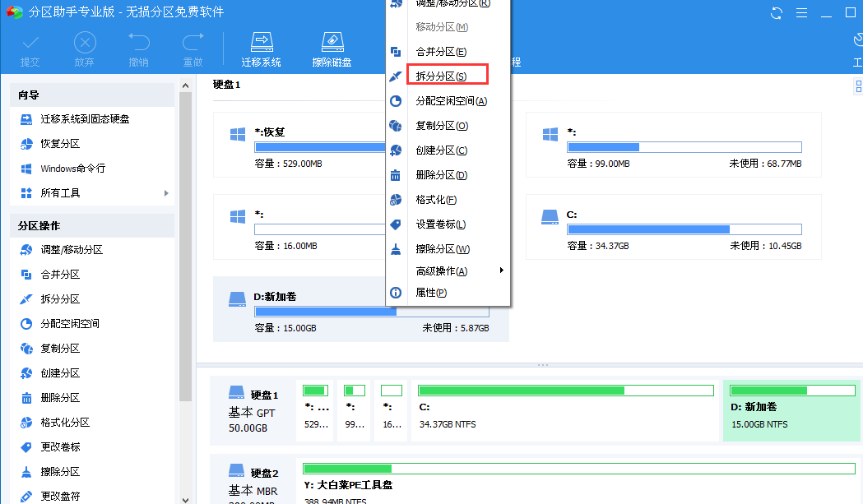Click scroll-up arrow of left sidebar
The image size is (863, 504).
point(185,86)
